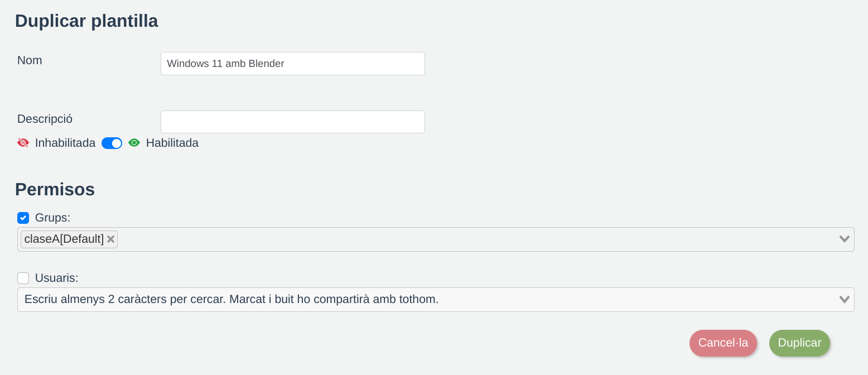
Task: Click the Descripció field label
Action: click(45, 119)
